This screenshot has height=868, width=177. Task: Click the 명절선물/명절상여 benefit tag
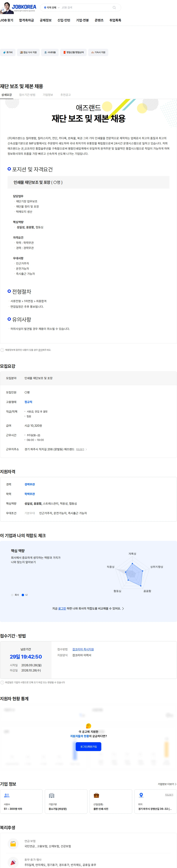click(73, 53)
